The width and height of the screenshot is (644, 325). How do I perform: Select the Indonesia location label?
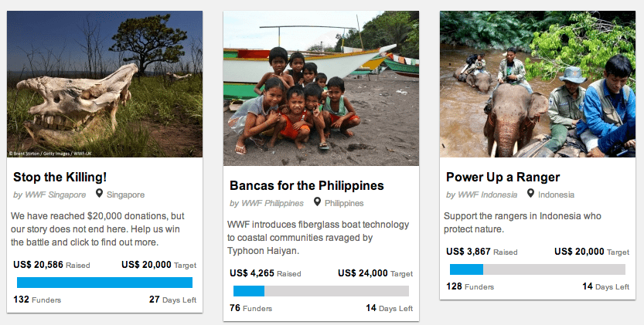(x=556, y=195)
